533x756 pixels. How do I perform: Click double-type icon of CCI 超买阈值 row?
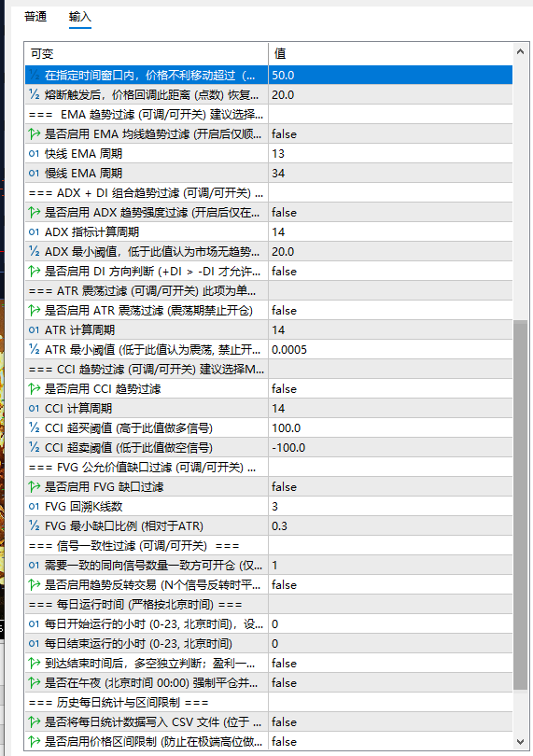(x=34, y=427)
